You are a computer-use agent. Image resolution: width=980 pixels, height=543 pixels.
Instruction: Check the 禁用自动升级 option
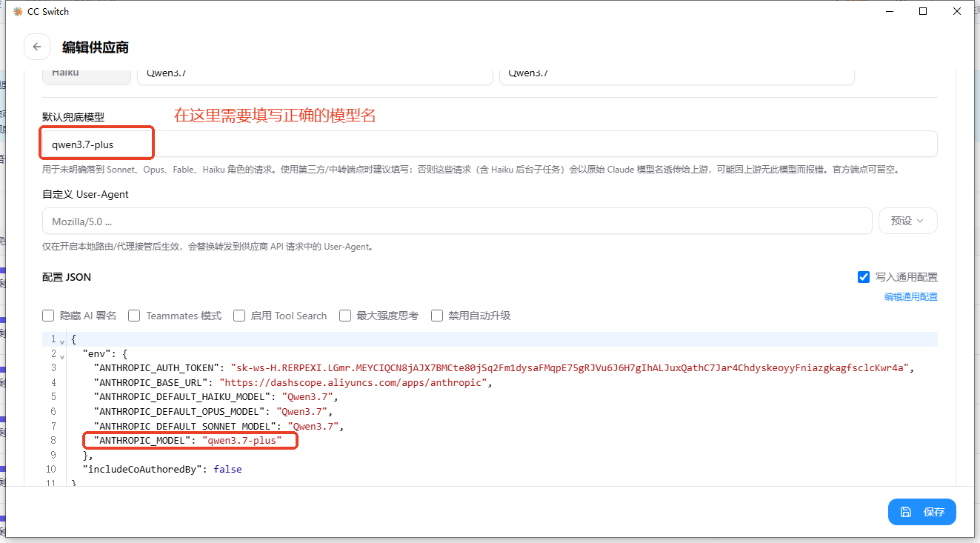tap(437, 316)
